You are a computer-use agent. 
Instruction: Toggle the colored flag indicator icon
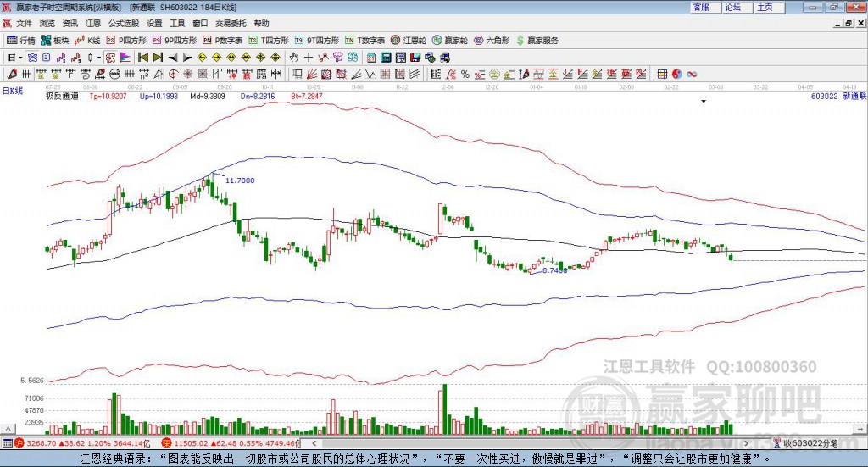[x=125, y=58]
